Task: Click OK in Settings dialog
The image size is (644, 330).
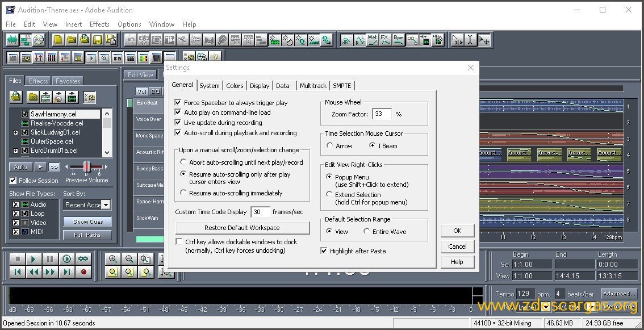Action: click(458, 231)
